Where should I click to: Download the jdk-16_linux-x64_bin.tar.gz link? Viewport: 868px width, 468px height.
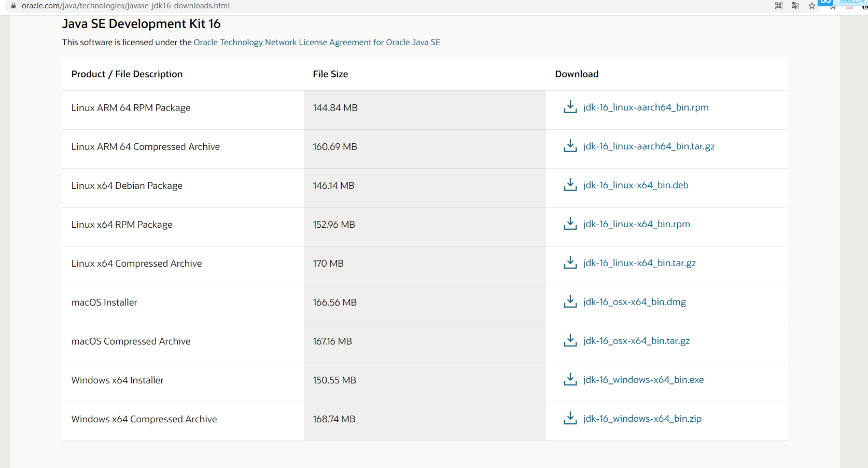tap(639, 263)
